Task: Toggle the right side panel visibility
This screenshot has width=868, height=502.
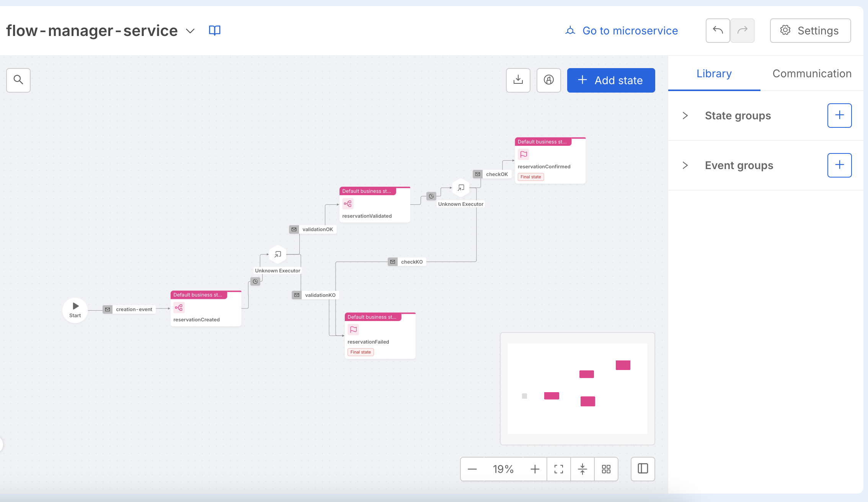Action: tap(643, 469)
